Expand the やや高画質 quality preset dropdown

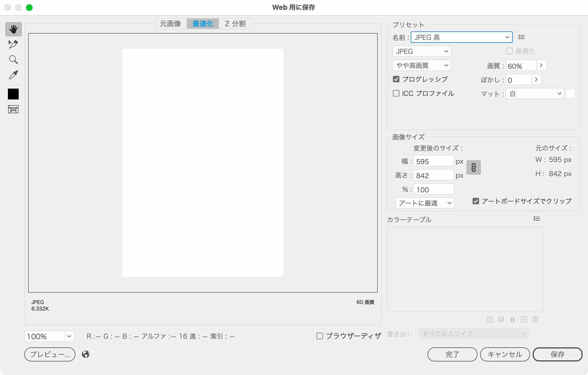(422, 65)
